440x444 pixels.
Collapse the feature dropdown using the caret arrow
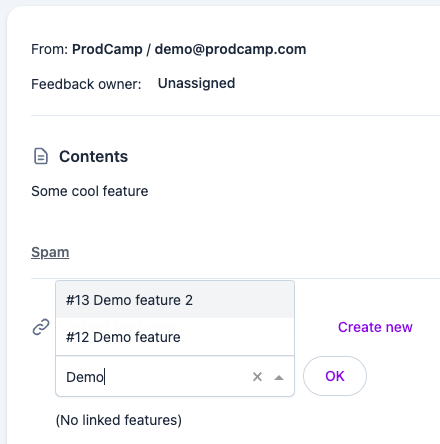coord(279,377)
